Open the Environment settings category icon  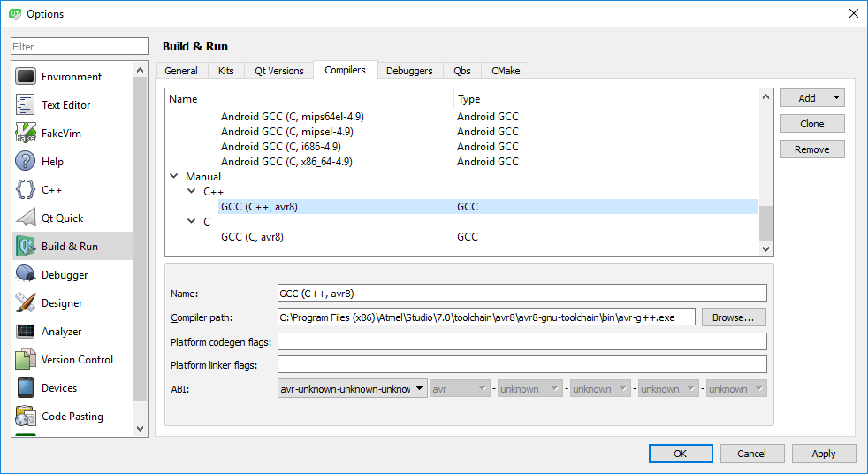tap(26, 77)
